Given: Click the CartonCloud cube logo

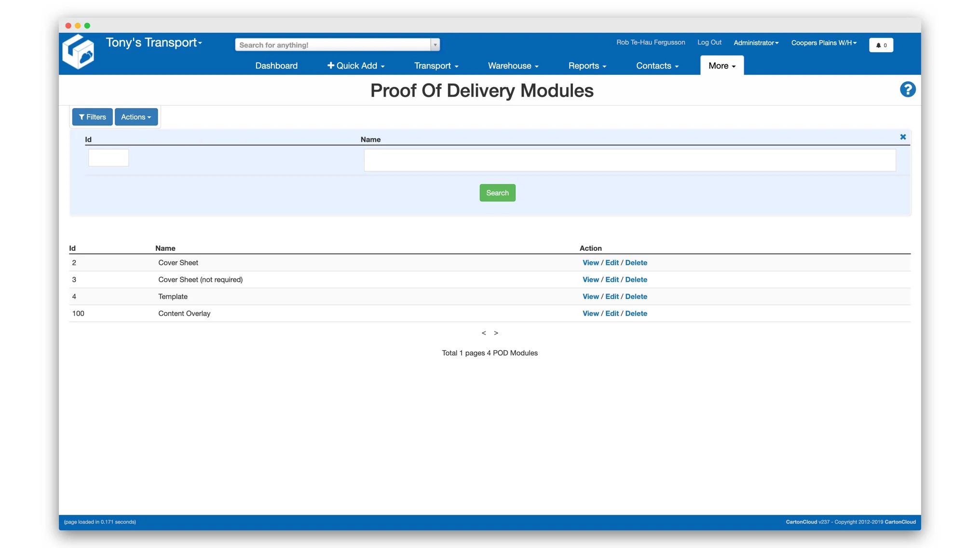Looking at the screenshot, I should pyautogui.click(x=79, y=52).
